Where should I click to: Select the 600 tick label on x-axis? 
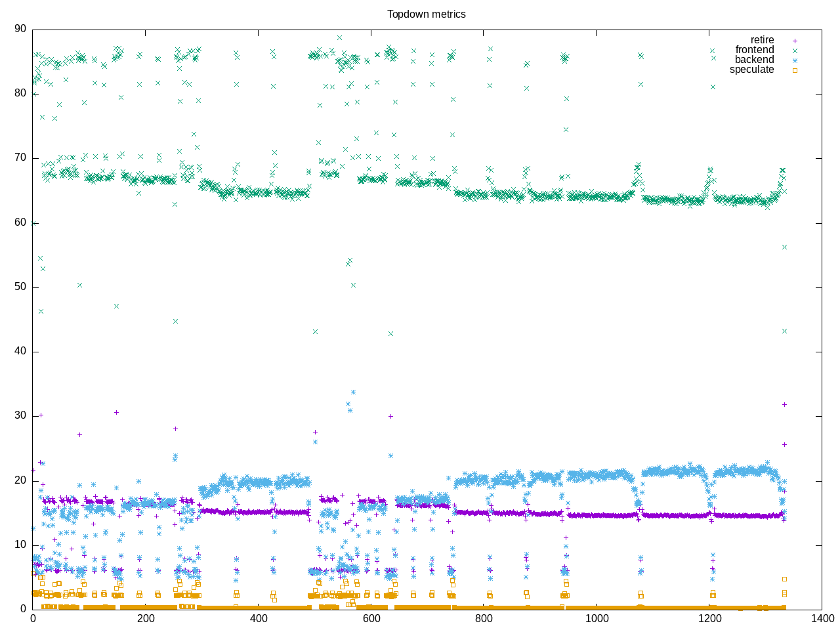coord(371,619)
